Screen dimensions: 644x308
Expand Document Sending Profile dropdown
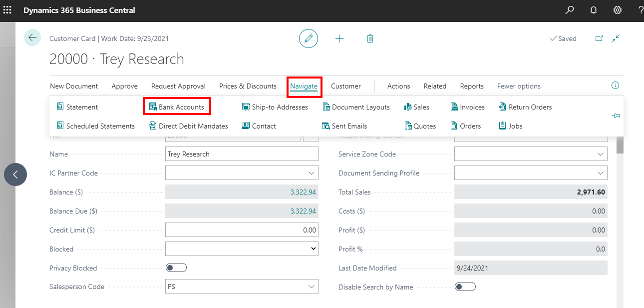[x=601, y=173]
